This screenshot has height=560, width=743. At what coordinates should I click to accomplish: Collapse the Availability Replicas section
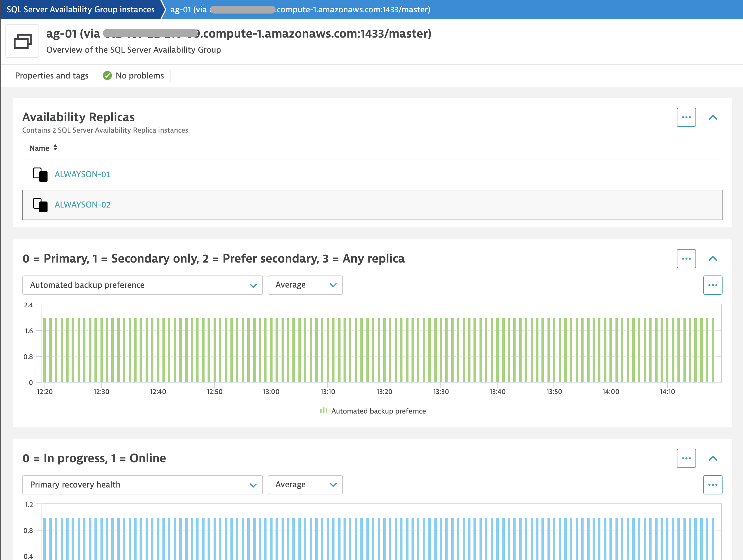713,117
